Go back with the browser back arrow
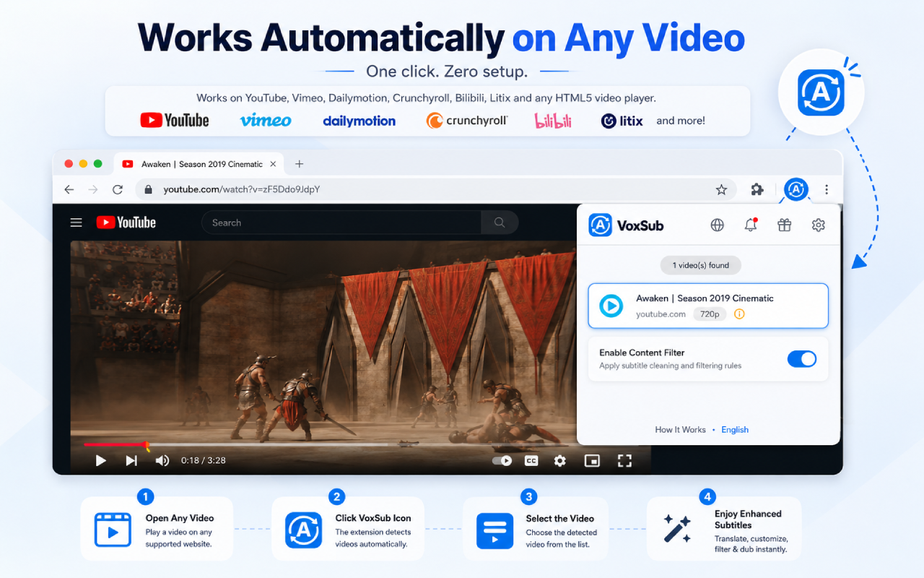 pyautogui.click(x=69, y=190)
